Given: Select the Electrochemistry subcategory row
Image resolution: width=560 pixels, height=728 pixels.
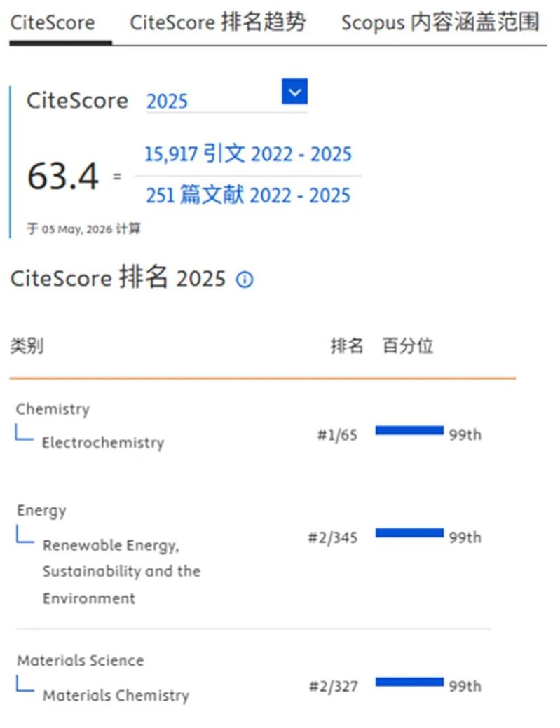Looking at the screenshot, I should (103, 442).
